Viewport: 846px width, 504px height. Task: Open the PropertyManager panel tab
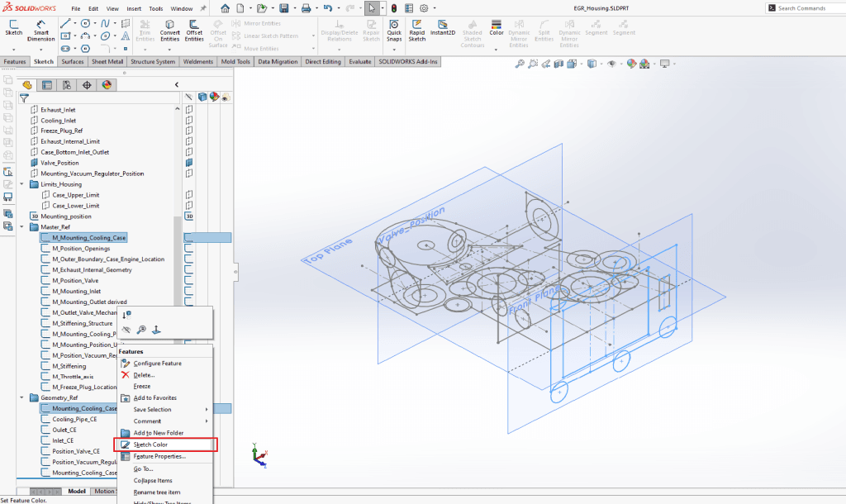(x=47, y=84)
